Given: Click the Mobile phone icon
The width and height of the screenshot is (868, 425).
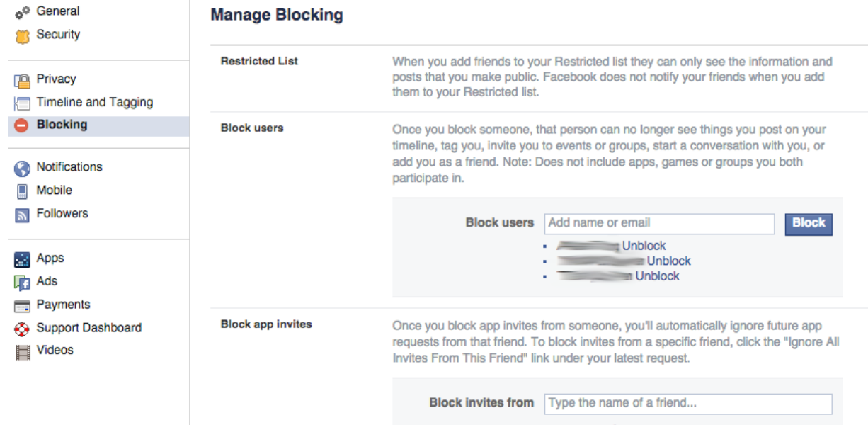Looking at the screenshot, I should coord(22,191).
